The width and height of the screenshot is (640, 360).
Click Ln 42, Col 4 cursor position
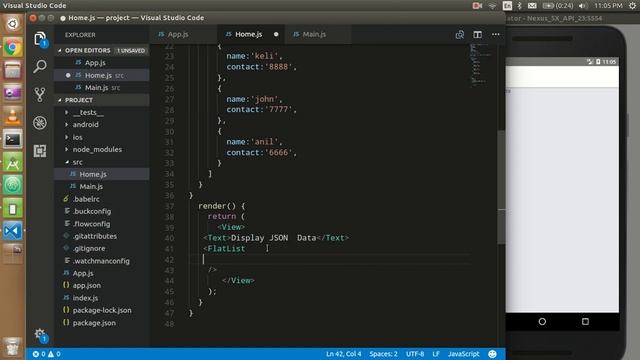point(343,354)
